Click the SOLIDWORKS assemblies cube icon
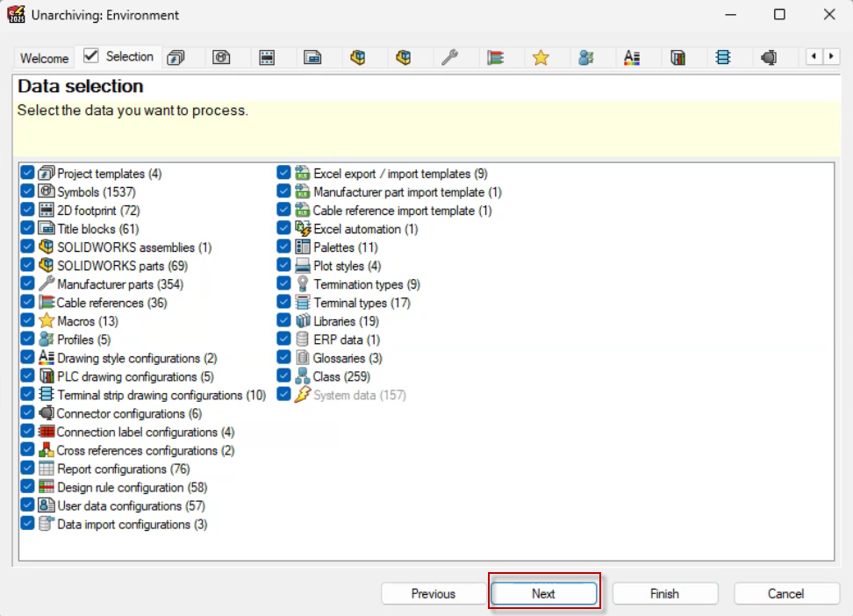This screenshot has height=616, width=853. coord(357,57)
